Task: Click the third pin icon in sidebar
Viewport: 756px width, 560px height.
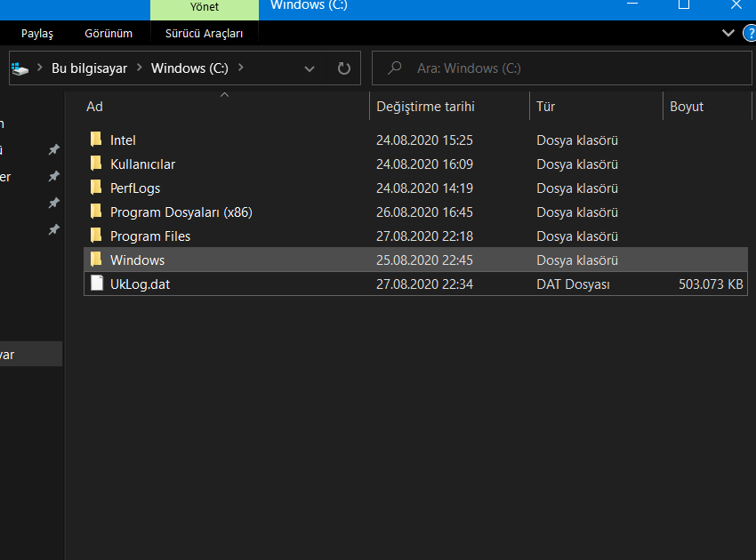Action: coord(54,203)
